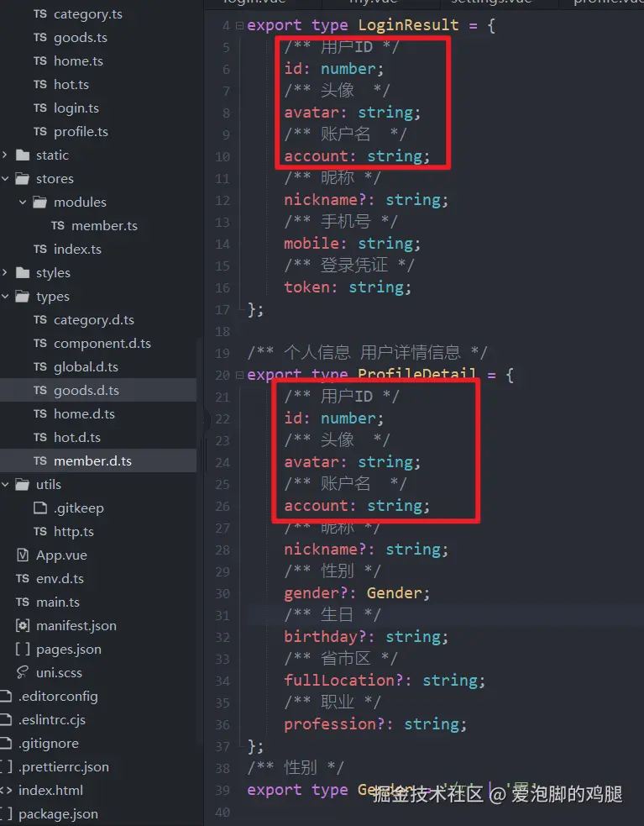Click line number 18 in the gutter

pyautogui.click(x=223, y=332)
